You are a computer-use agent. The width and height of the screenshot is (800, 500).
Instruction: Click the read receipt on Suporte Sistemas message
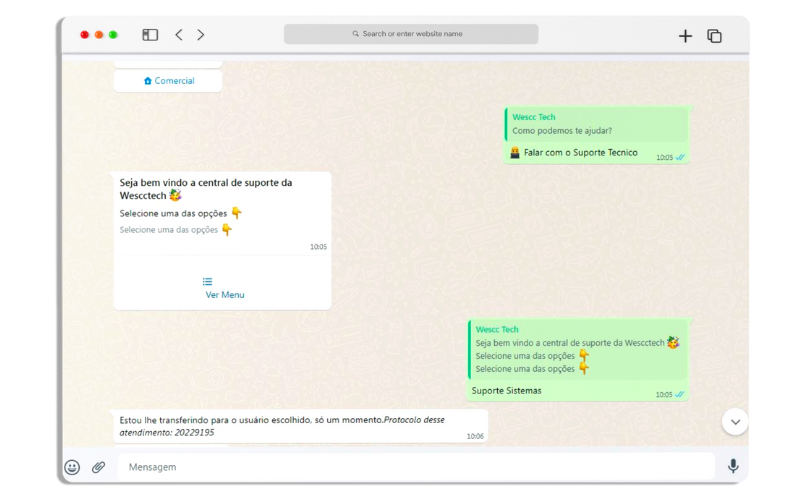pos(680,394)
